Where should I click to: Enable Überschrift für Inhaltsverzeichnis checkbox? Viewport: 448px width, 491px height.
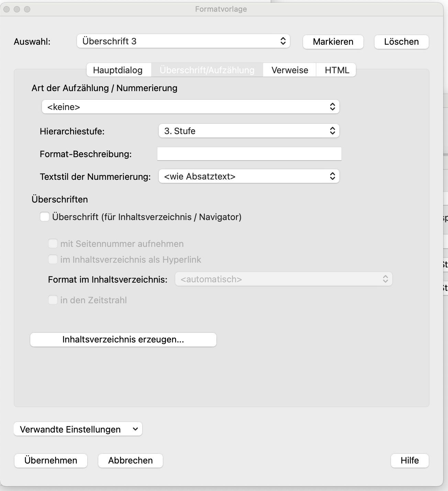(45, 217)
